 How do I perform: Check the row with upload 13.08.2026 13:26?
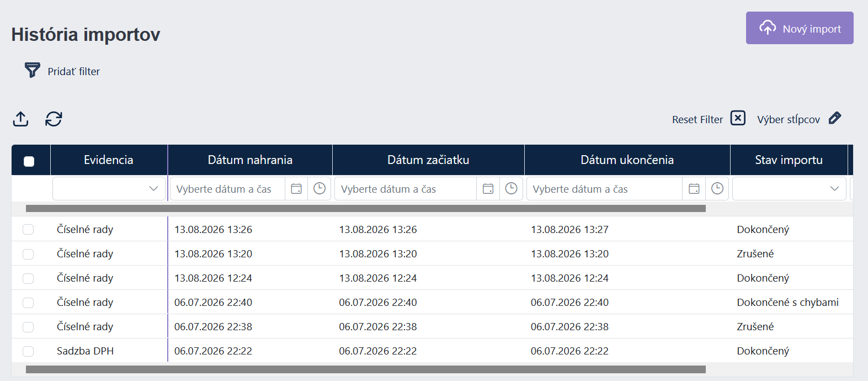pos(28,229)
